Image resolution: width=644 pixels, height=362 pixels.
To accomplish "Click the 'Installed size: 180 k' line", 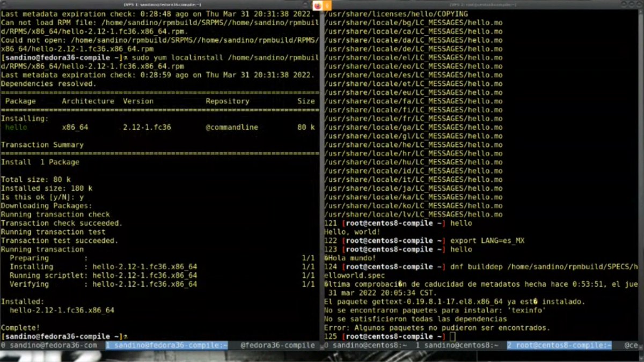I will click(x=47, y=189).
